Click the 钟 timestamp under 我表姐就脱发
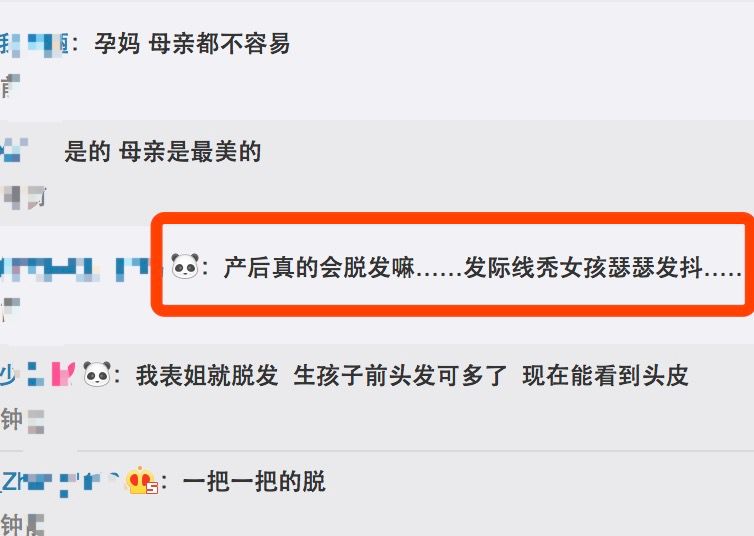This screenshot has height=536, width=754. 23,420
